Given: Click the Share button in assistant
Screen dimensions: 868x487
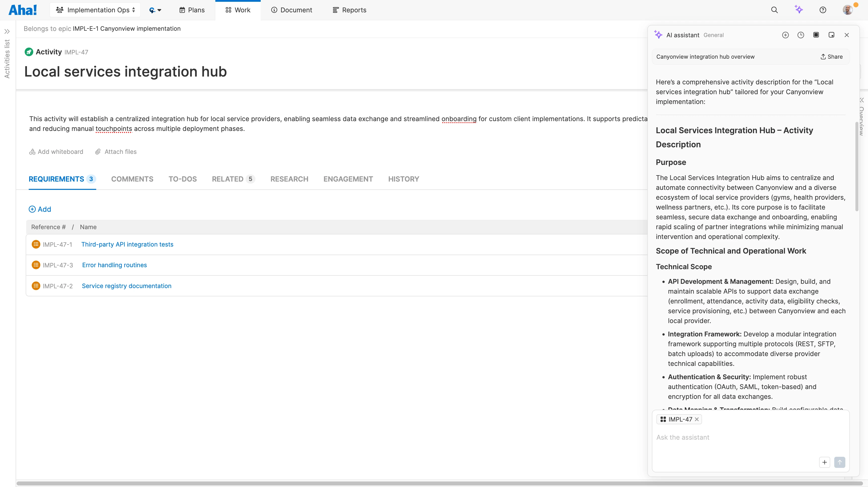Looking at the screenshot, I should click(x=831, y=57).
